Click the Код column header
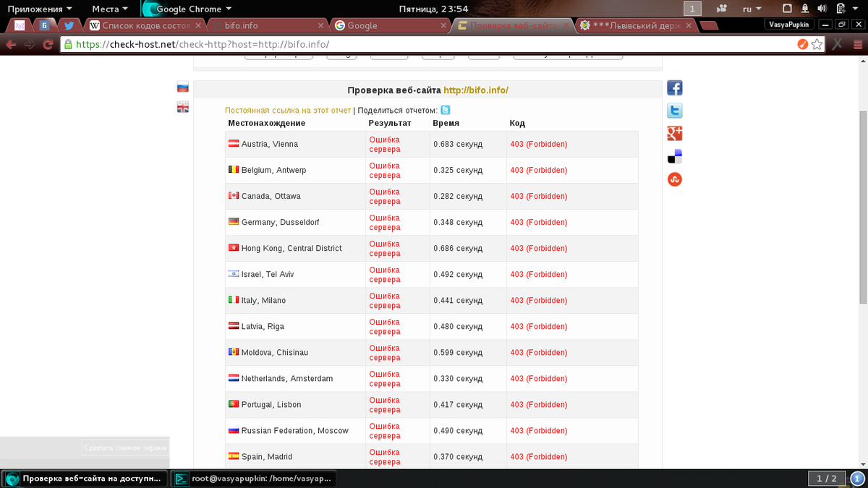The width and height of the screenshot is (868, 488). point(517,123)
